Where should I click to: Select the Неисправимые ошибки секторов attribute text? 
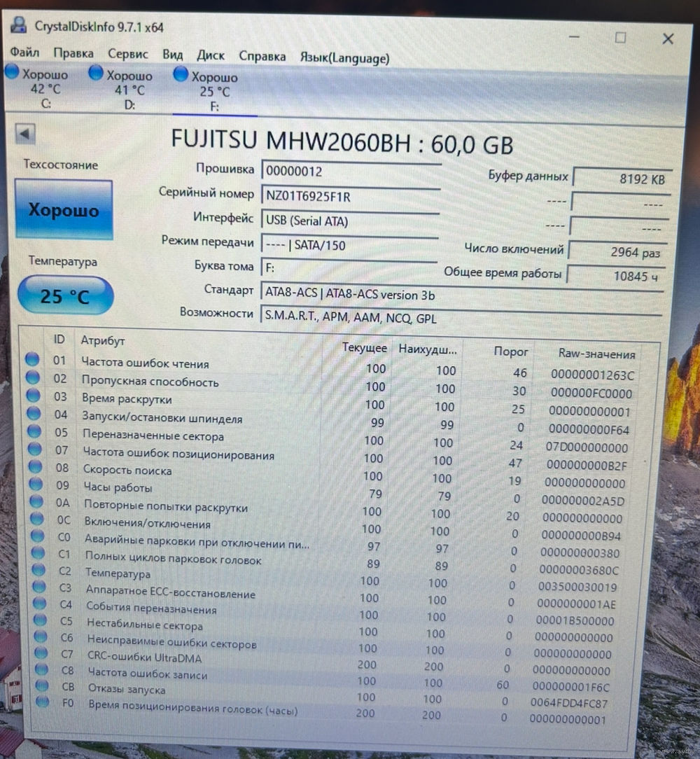pyautogui.click(x=172, y=642)
